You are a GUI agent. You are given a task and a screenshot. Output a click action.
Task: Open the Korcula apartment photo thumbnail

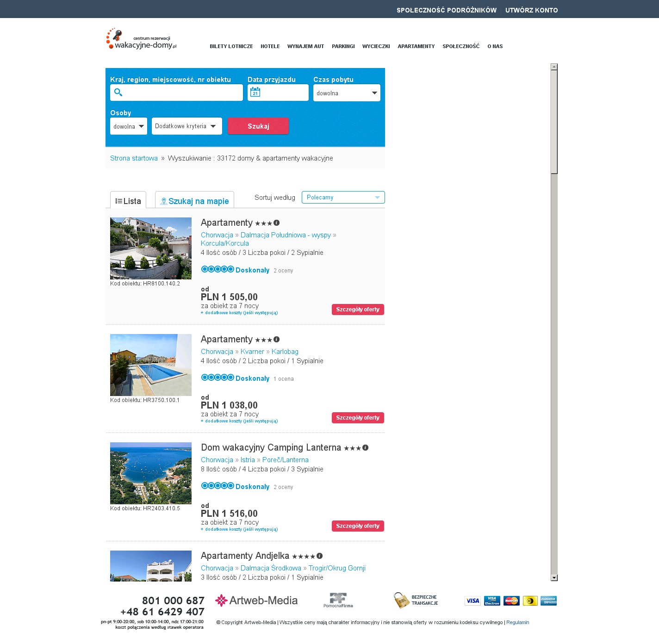(151, 248)
